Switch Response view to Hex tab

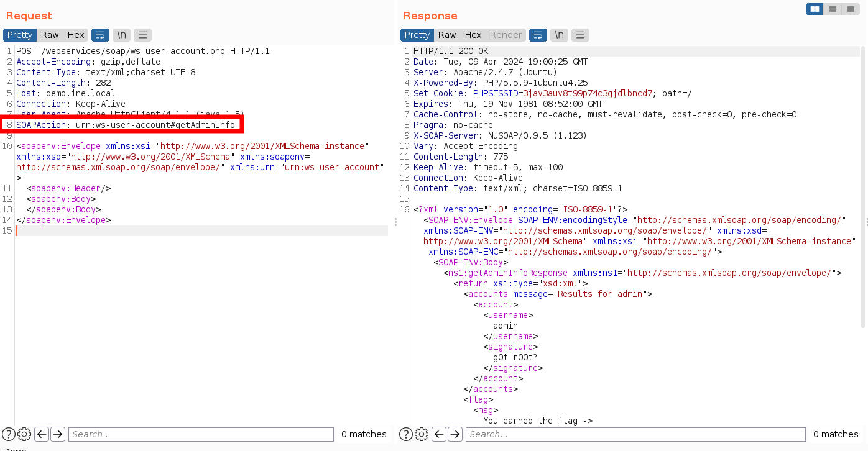(x=473, y=35)
